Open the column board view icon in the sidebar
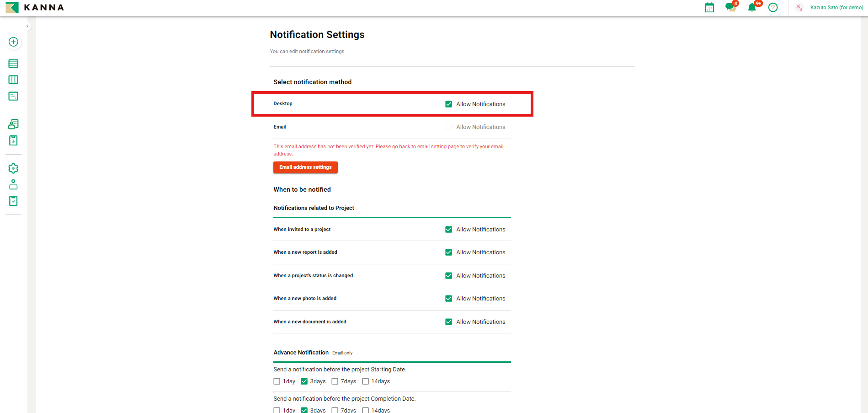Screen dimensions: 868x413 [13, 80]
